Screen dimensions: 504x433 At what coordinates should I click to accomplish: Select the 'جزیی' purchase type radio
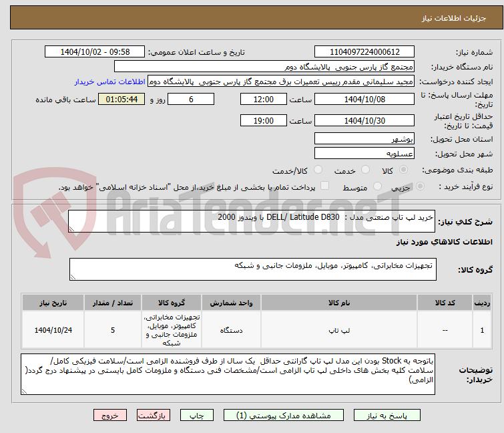click(x=420, y=186)
